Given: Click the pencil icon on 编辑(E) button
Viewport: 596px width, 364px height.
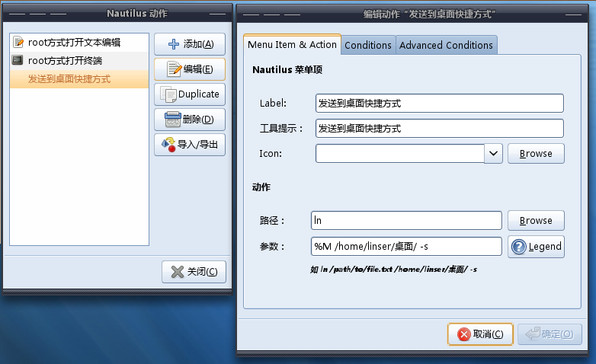Looking at the screenshot, I should (x=175, y=69).
